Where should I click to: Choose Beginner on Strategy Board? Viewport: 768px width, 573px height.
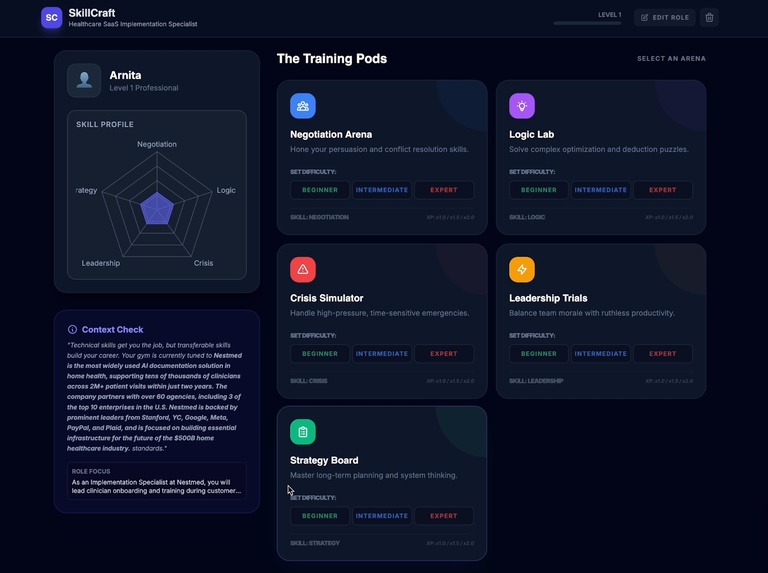tap(320, 516)
